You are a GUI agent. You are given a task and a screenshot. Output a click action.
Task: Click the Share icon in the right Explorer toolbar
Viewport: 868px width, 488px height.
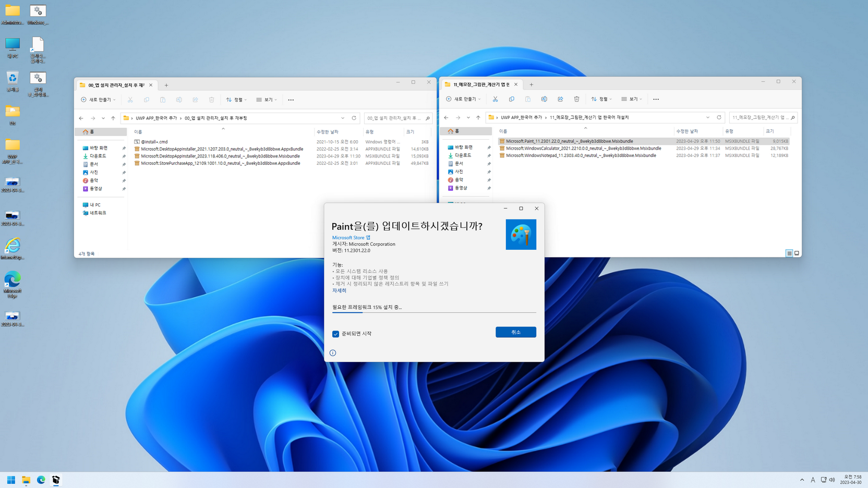tap(560, 99)
